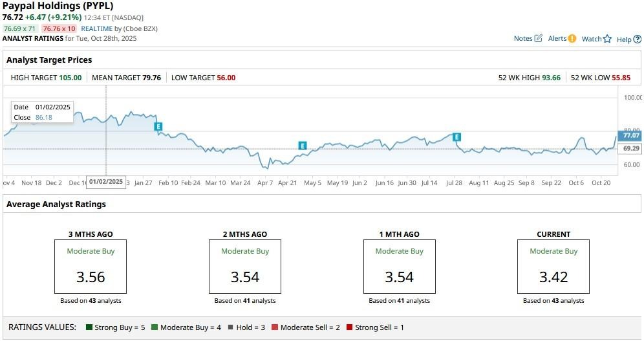Click the RATINGS VALUES label
The image size is (644, 341).
click(x=42, y=327)
